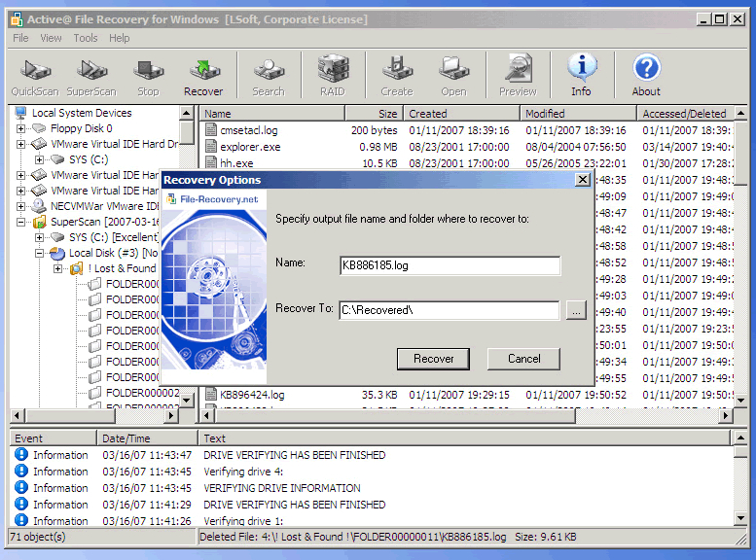Sort by Accessed/Deleted column header
This screenshot has width=756, height=560.
click(685, 114)
